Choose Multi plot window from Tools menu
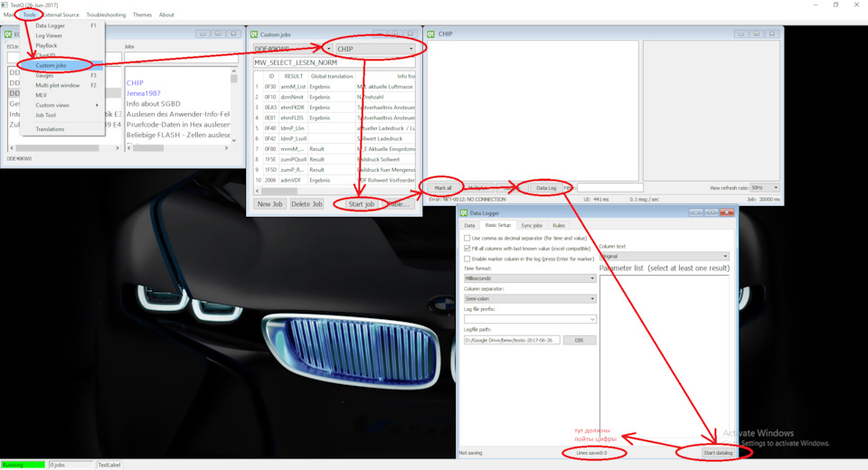Viewport: 868px width, 470px height. (62, 85)
